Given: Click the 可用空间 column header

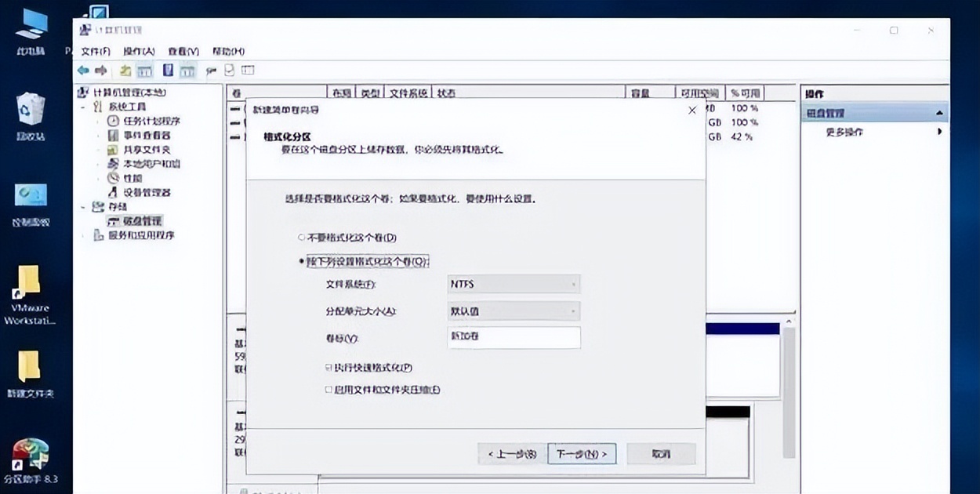Looking at the screenshot, I should (x=700, y=93).
